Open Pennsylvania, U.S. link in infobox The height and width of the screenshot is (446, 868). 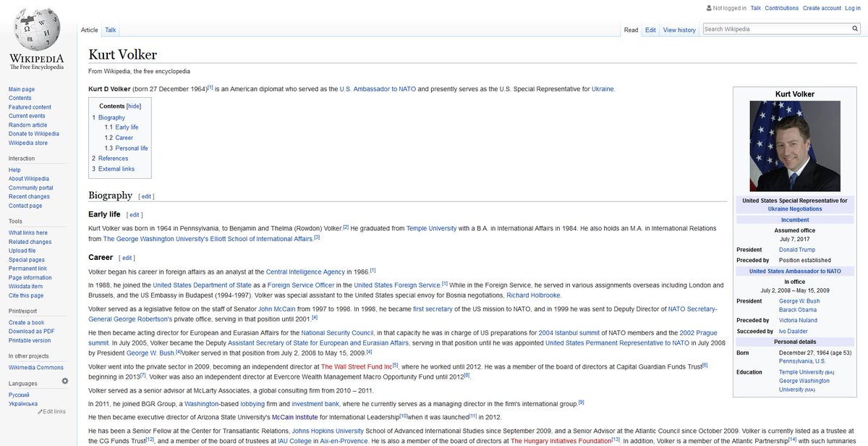pos(802,360)
